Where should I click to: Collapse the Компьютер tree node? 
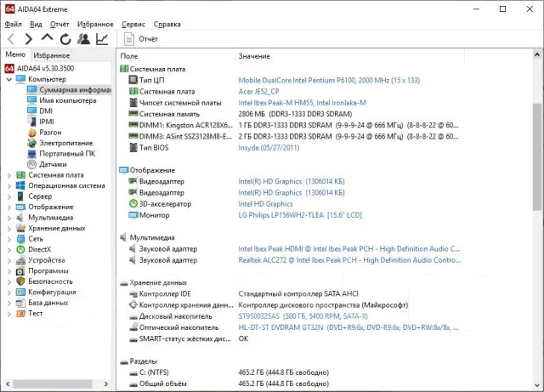point(9,80)
